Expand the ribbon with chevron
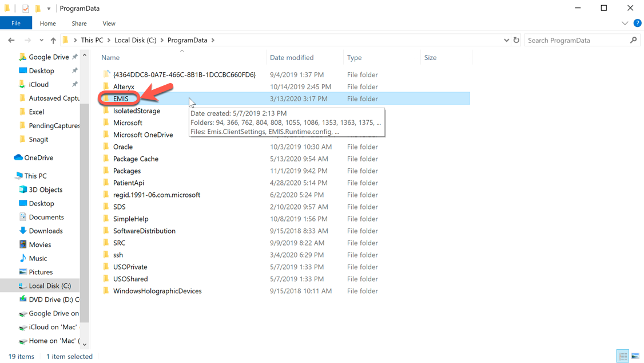The width and height of the screenshot is (644, 363). click(x=625, y=23)
